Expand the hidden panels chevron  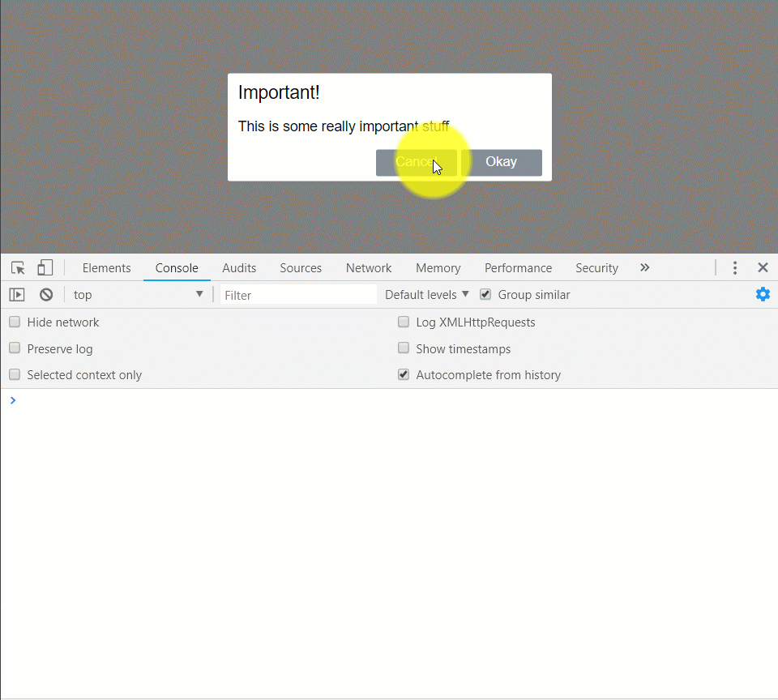(644, 267)
